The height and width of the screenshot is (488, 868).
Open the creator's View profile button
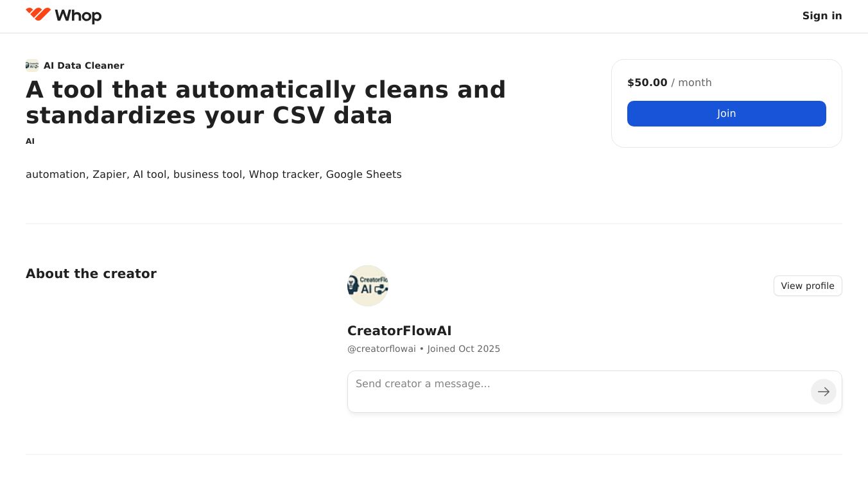point(807,286)
